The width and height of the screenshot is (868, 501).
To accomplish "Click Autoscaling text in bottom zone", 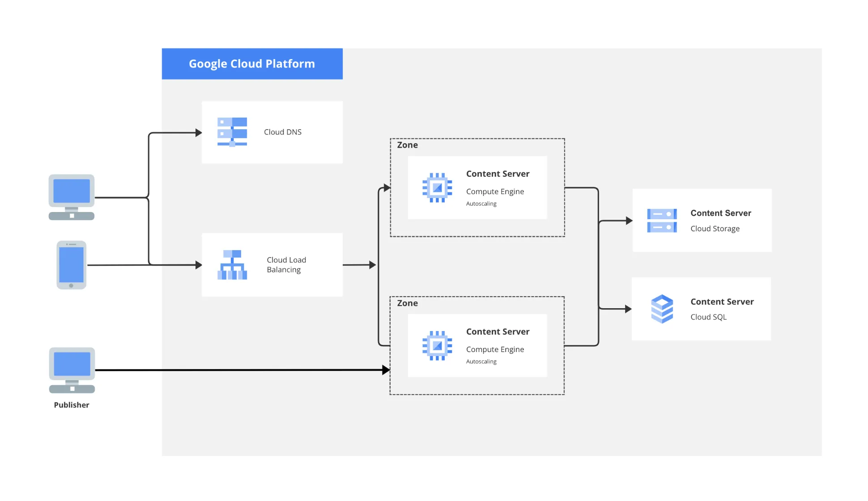I will click(481, 361).
